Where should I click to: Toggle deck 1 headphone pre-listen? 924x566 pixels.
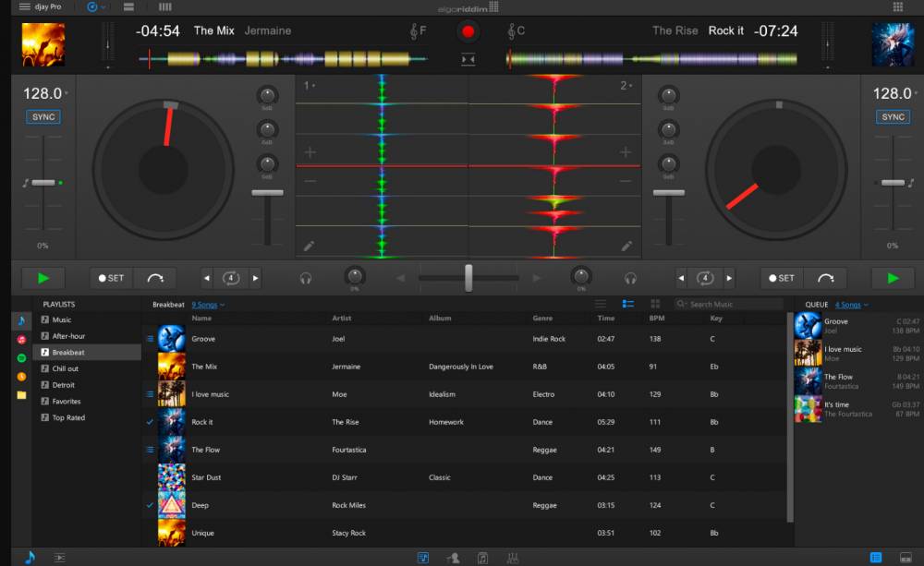(x=305, y=279)
